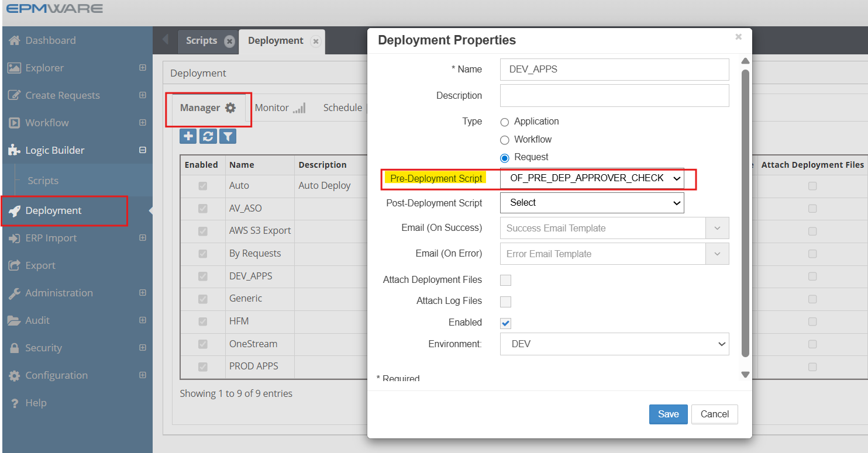Image resolution: width=868 pixels, height=453 pixels.
Task: Expand the Environment dropdown showing DEV
Action: pyautogui.click(x=614, y=344)
